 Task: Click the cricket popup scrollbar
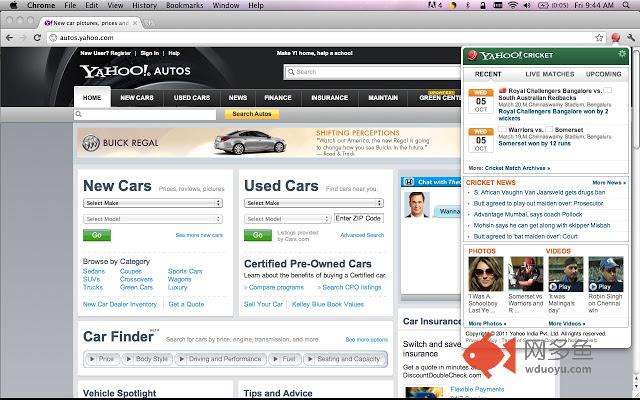[636, 98]
